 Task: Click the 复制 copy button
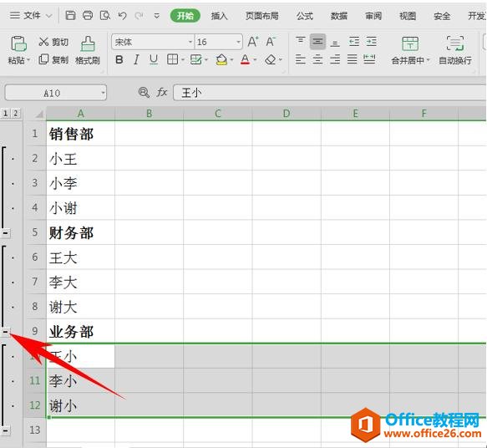(53, 59)
